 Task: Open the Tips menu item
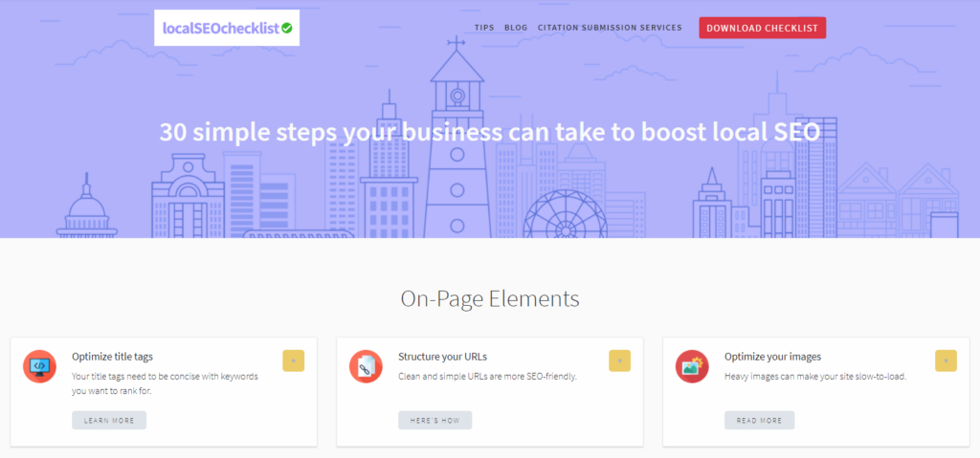[x=484, y=28]
